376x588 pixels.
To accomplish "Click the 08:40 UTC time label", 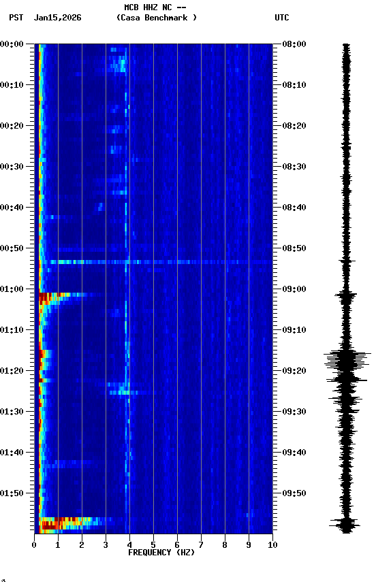I will pos(294,208).
